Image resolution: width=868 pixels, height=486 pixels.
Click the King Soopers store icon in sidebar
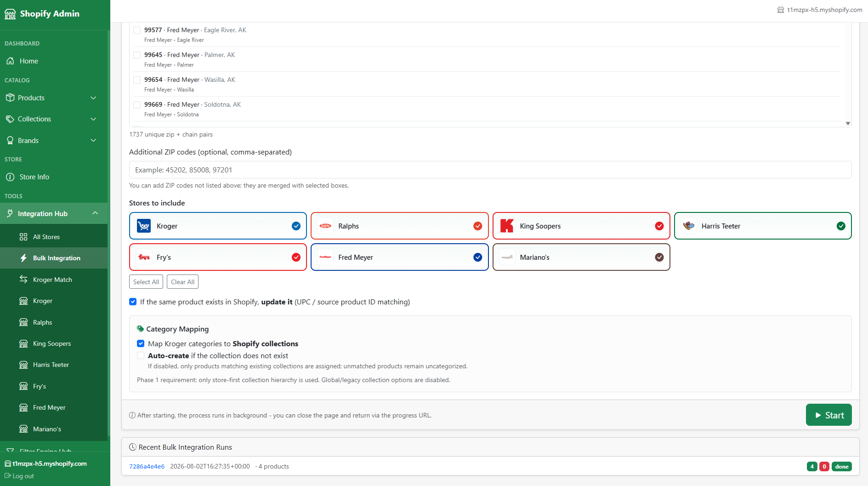click(23, 344)
